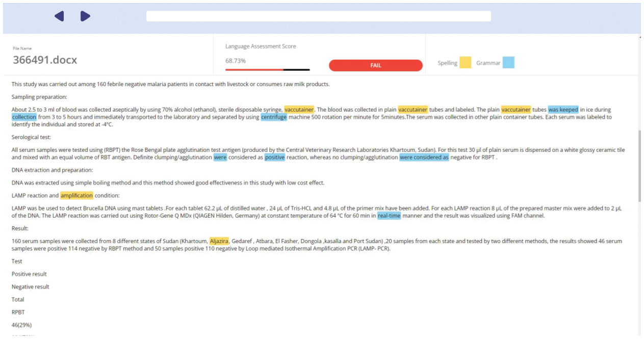Click the standalone 'Test' line
The width and height of the screenshot is (644, 340).
coord(17,261)
